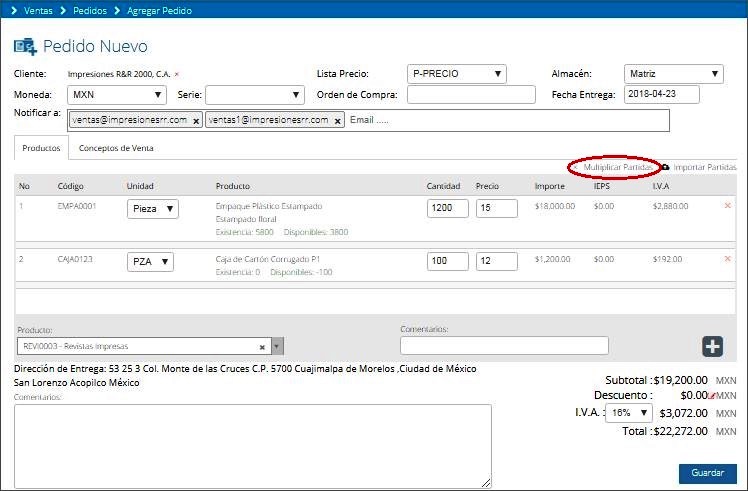Click Importar Partidas link
This screenshot has width=748, height=491.
(705, 167)
